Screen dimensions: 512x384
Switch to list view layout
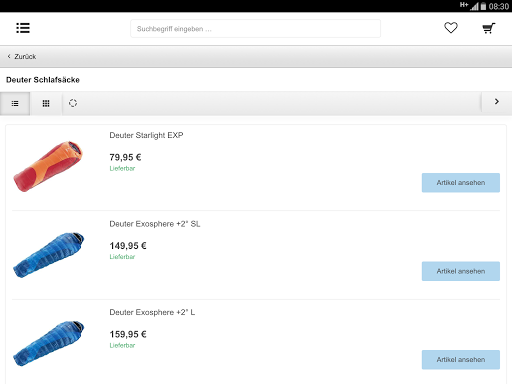click(15, 104)
